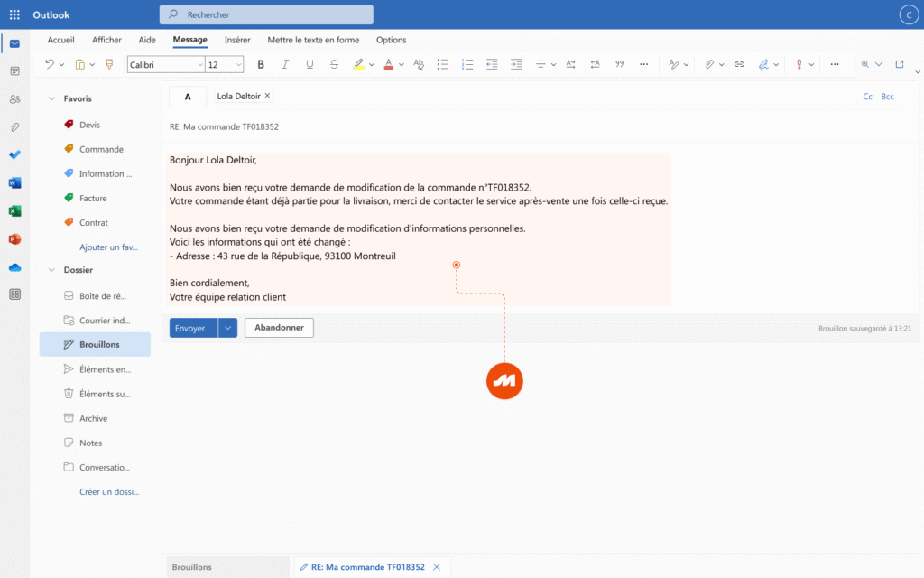The width and height of the screenshot is (924, 578).
Task: Start a numbered list
Action: point(467,64)
